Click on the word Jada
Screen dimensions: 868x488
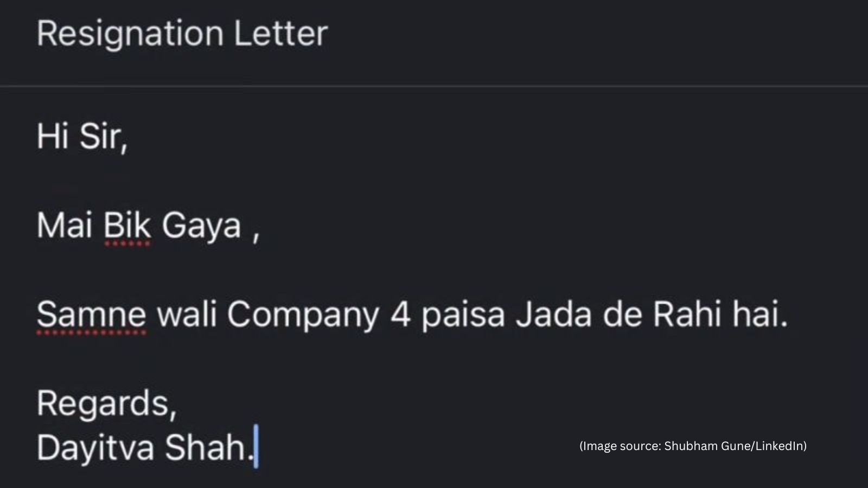click(x=553, y=314)
